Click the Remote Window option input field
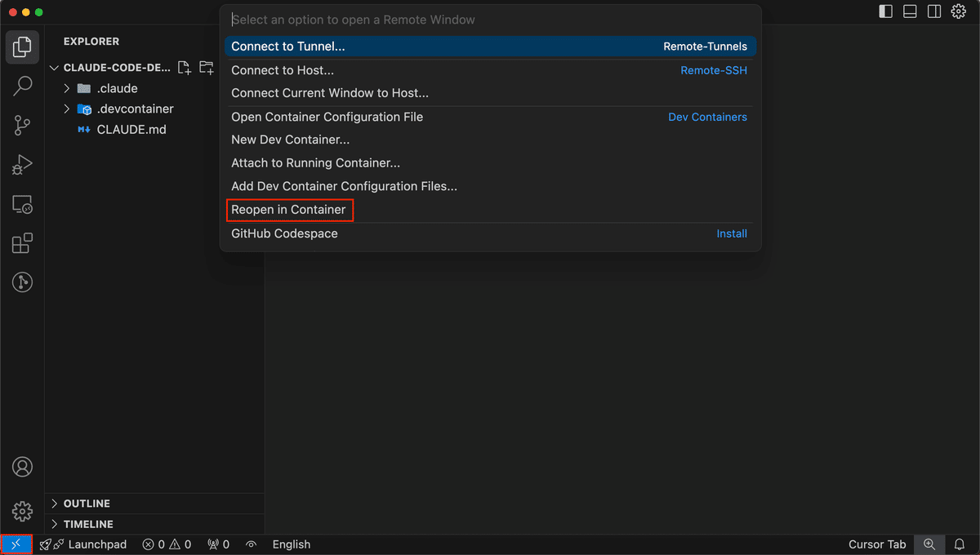Screen dimensions: 980x555 click(490, 19)
